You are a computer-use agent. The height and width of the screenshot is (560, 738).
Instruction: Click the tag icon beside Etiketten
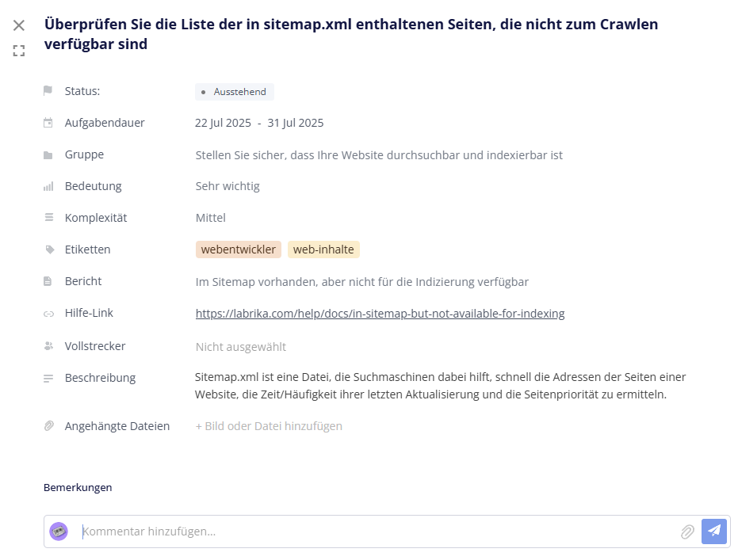pos(49,250)
